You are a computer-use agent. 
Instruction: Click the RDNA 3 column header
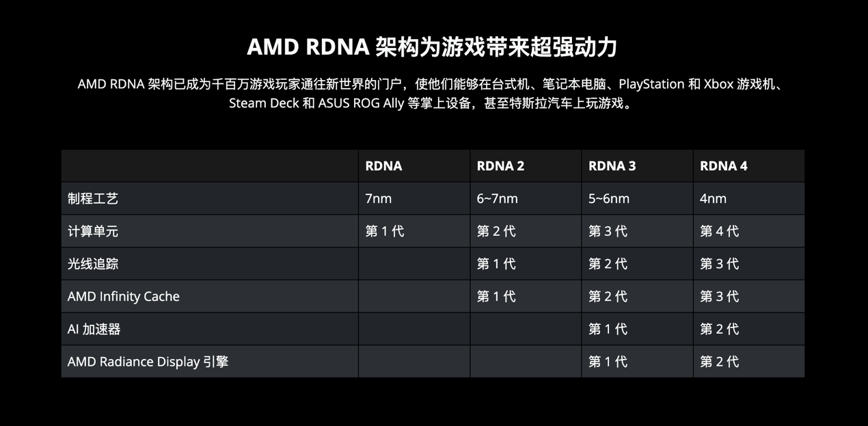(x=612, y=165)
